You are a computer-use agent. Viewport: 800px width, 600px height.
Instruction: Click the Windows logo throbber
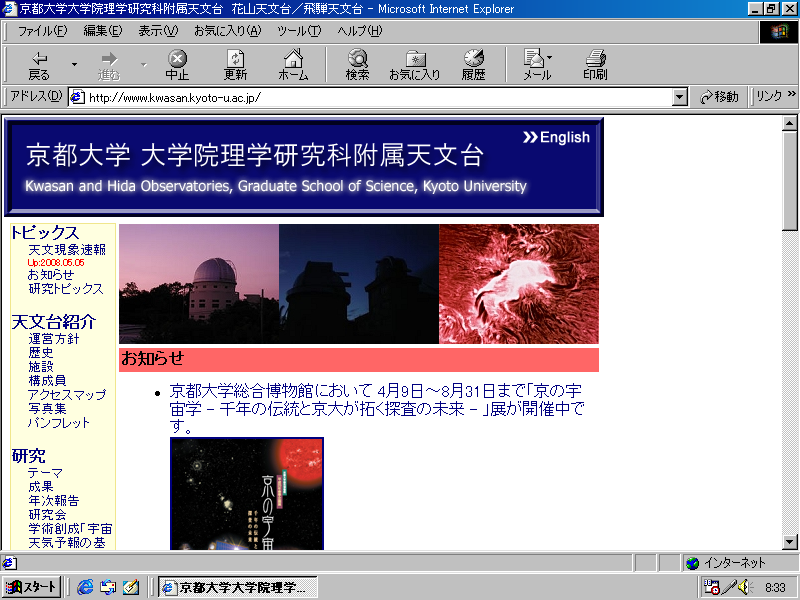(x=779, y=32)
